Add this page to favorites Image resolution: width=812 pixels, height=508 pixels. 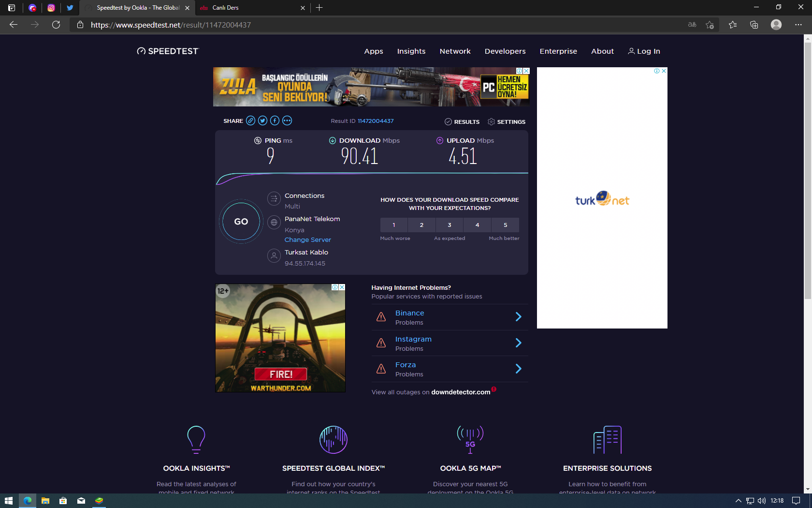point(710,25)
